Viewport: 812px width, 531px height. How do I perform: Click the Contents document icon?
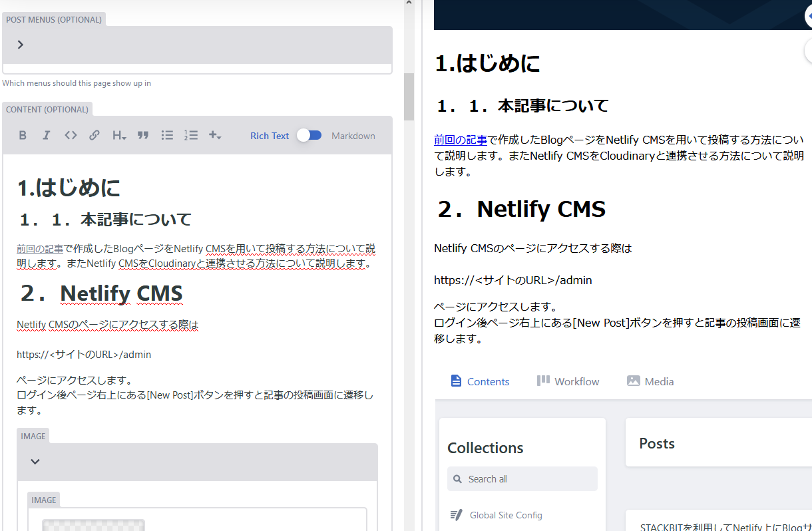pos(456,381)
